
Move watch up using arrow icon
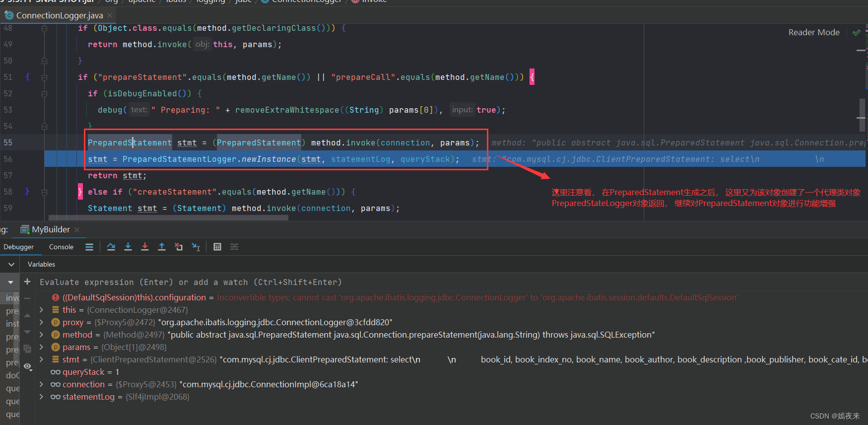27,315
